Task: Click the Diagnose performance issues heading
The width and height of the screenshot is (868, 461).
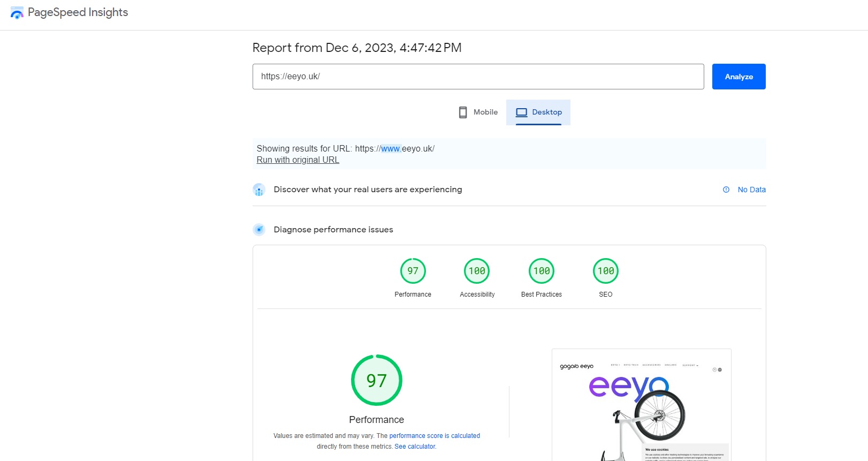Action: (x=333, y=230)
